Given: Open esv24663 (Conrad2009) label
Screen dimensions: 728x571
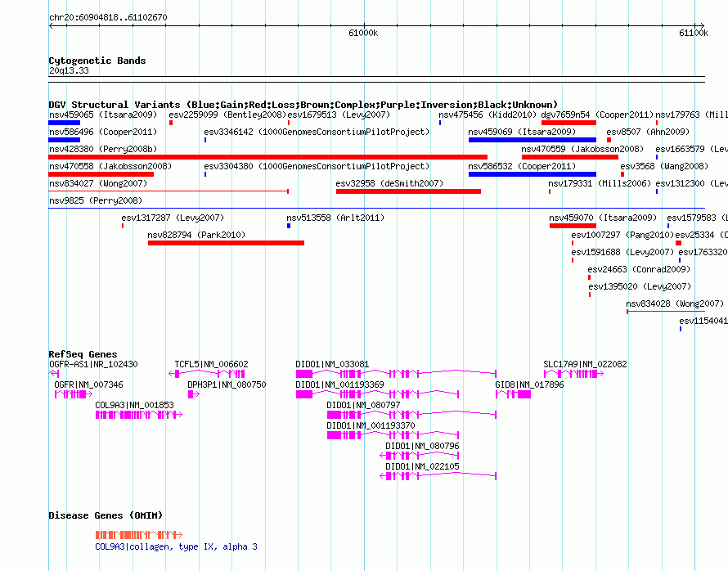Looking at the screenshot, I should [x=639, y=269].
